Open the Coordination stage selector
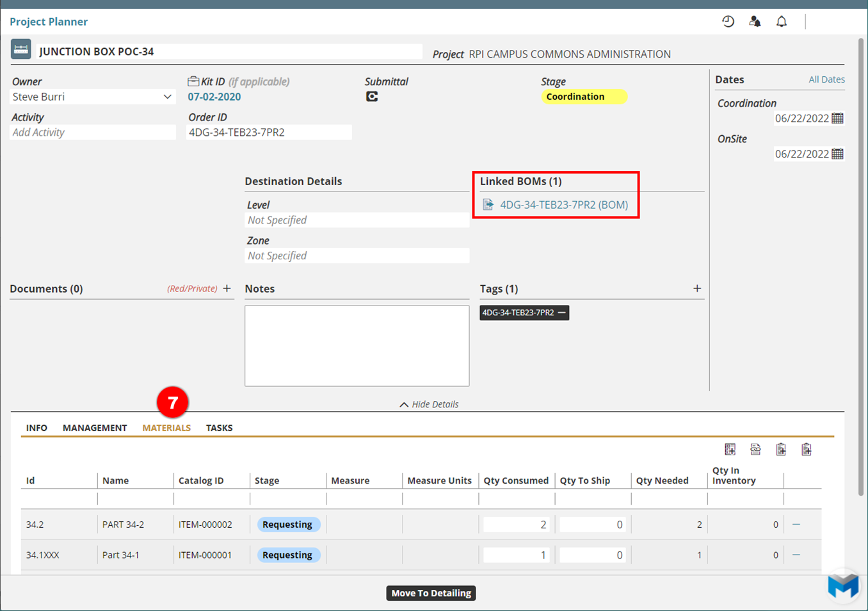868x611 pixels. click(583, 97)
